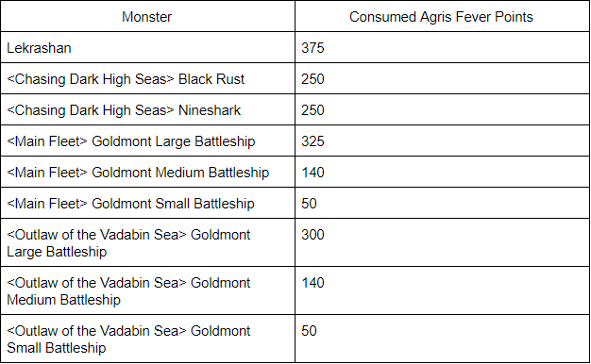Image resolution: width=591 pixels, height=364 pixels.
Task: Click the Monster column header
Action: pyautogui.click(x=147, y=17)
